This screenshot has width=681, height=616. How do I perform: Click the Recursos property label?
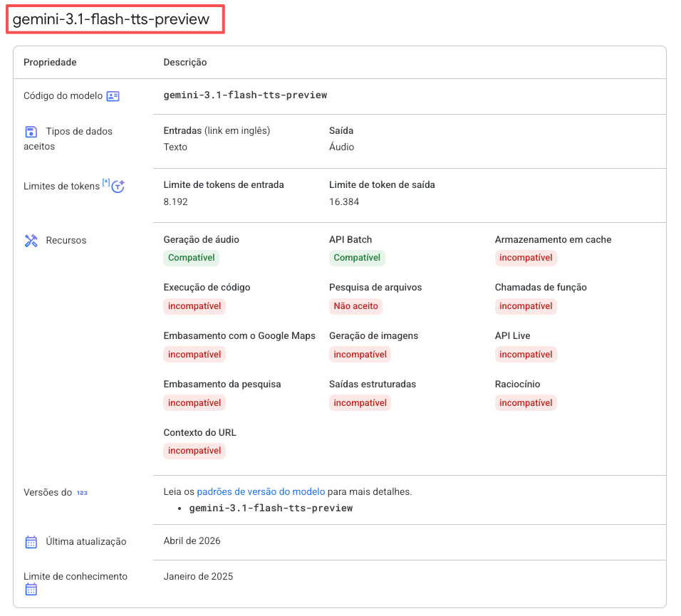coord(66,241)
